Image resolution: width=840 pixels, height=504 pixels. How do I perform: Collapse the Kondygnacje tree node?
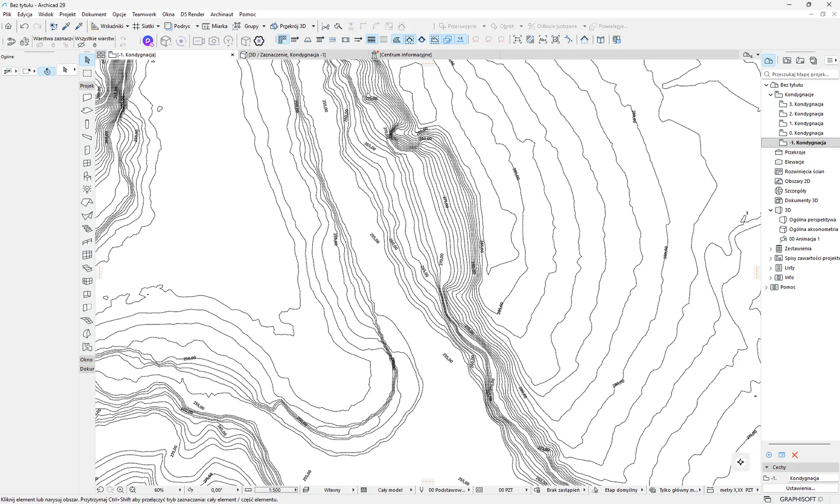tap(771, 94)
